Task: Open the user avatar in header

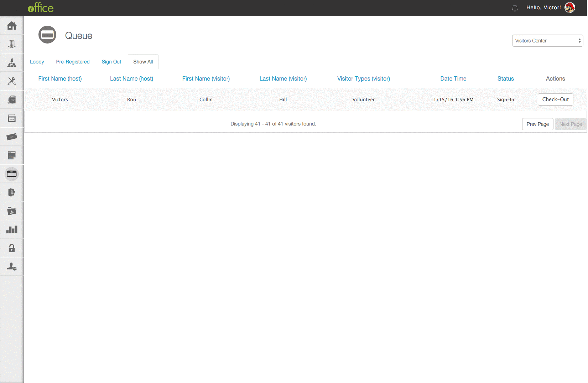Action: tap(569, 8)
